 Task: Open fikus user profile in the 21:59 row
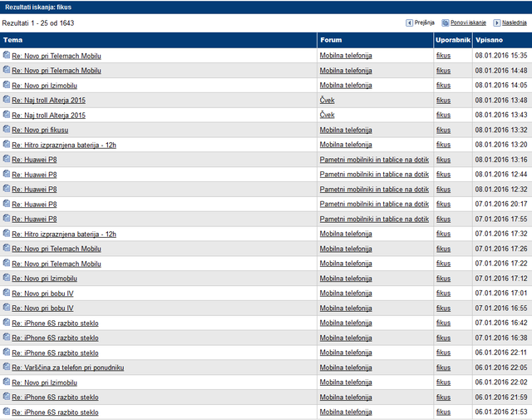pos(443,398)
